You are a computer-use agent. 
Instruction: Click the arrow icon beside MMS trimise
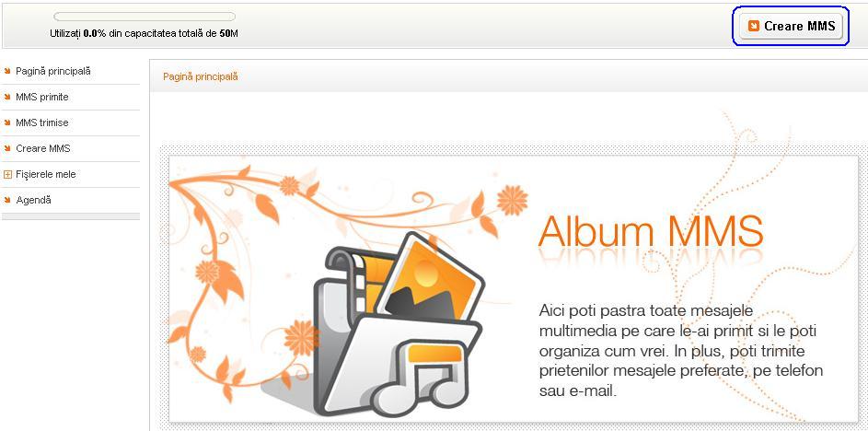click(7, 122)
